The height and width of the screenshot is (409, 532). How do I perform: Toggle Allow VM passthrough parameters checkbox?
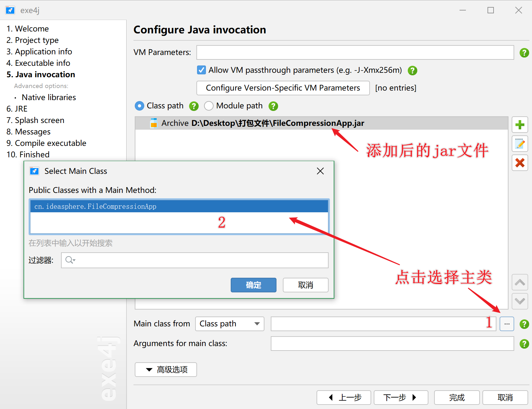[201, 70]
